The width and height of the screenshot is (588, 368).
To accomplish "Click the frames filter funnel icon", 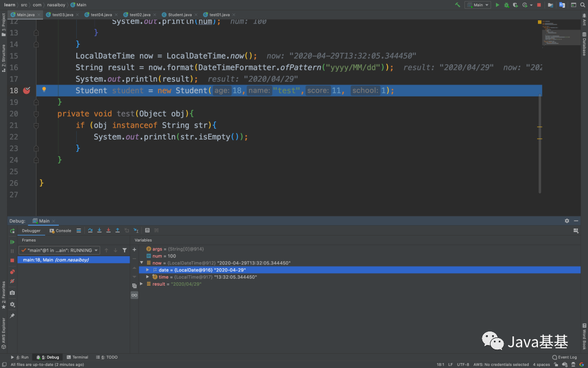I will pyautogui.click(x=125, y=250).
